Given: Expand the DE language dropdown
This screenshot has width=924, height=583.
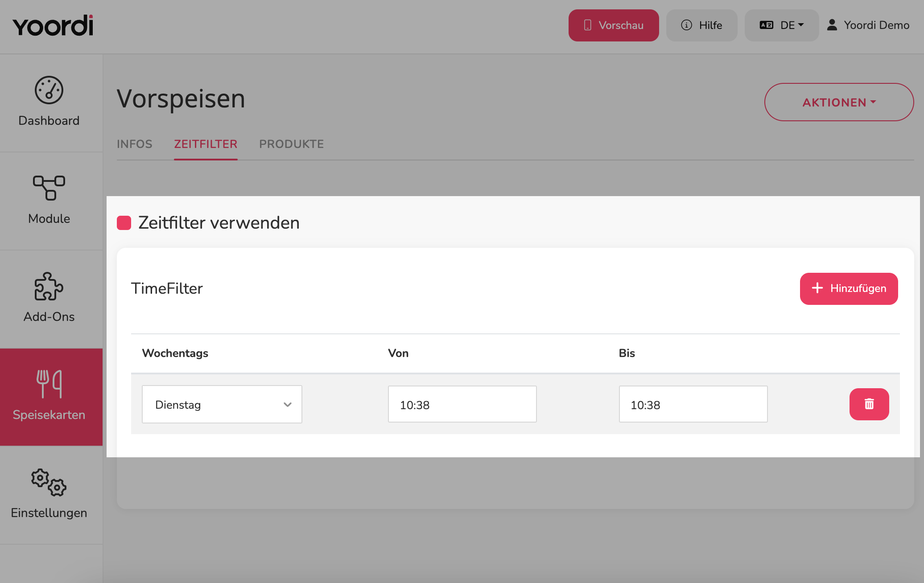Looking at the screenshot, I should point(782,25).
